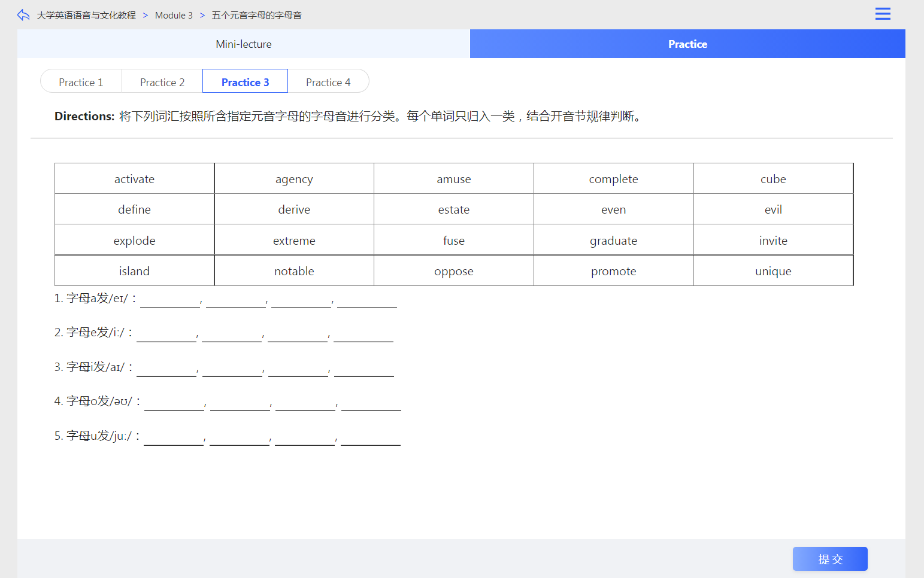Screen dimensions: 924x578
Task: Click second blank for letter o /əʊ/
Action: tap(240, 403)
